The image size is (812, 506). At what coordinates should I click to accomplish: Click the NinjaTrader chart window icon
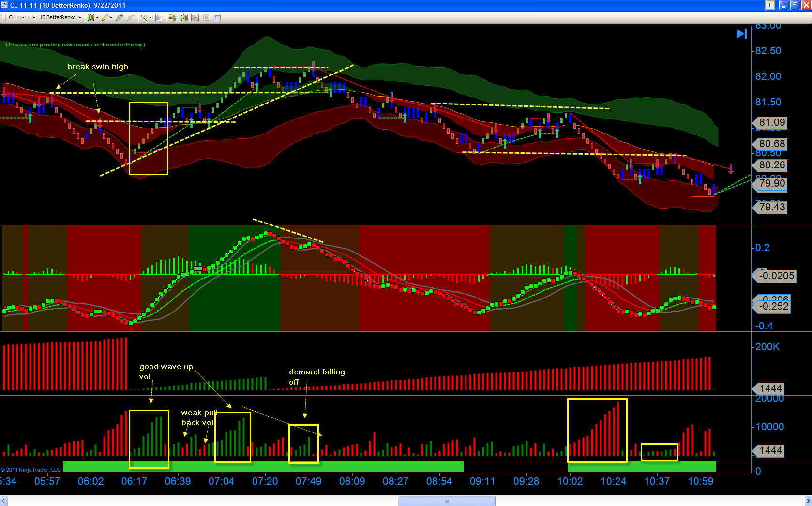[x=4, y=5]
